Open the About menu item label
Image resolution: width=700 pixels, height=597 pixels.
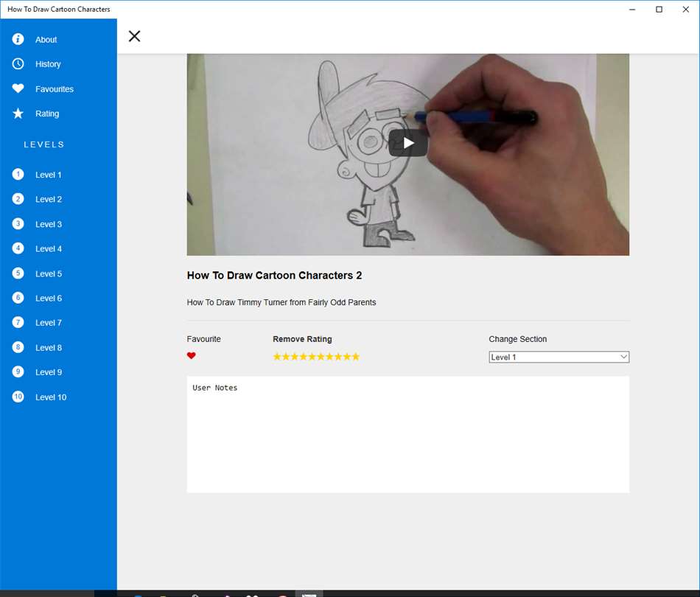(46, 40)
